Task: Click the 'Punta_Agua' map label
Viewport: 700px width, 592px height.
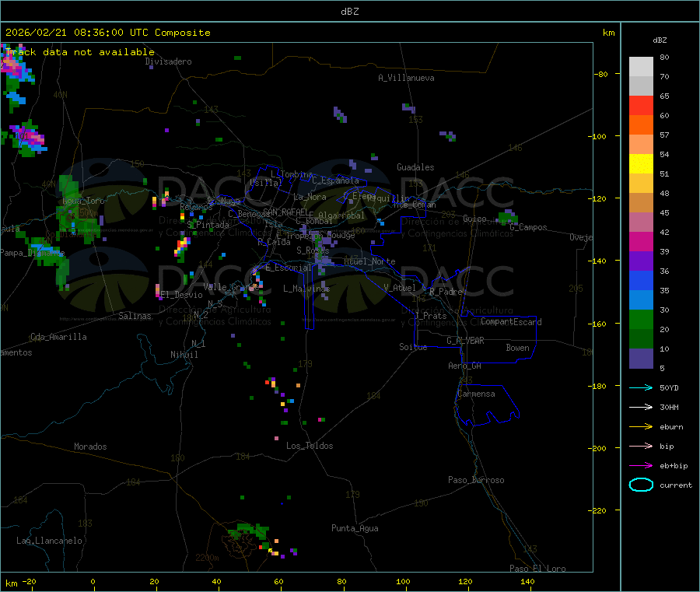Action: point(355,528)
